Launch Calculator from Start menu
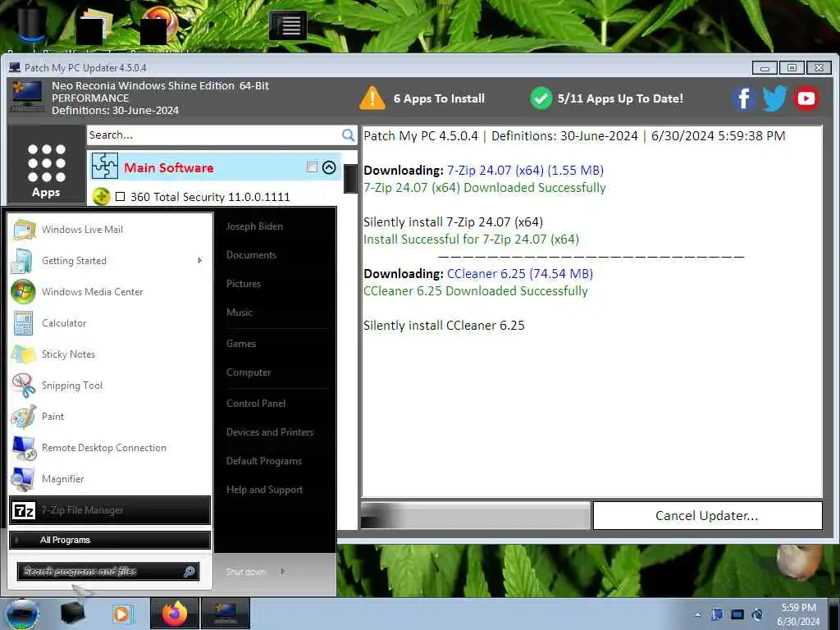Screen dimensions: 840x630 click(110, 323)
